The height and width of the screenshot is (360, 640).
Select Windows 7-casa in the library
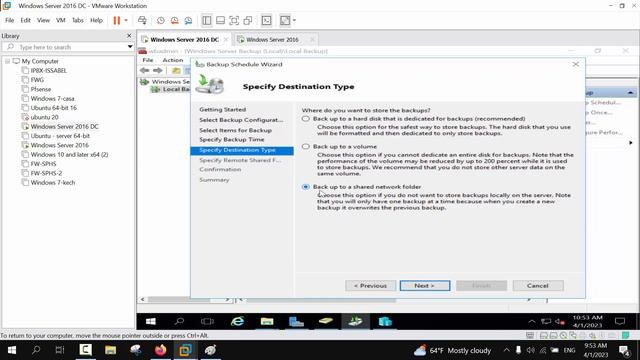click(52, 99)
